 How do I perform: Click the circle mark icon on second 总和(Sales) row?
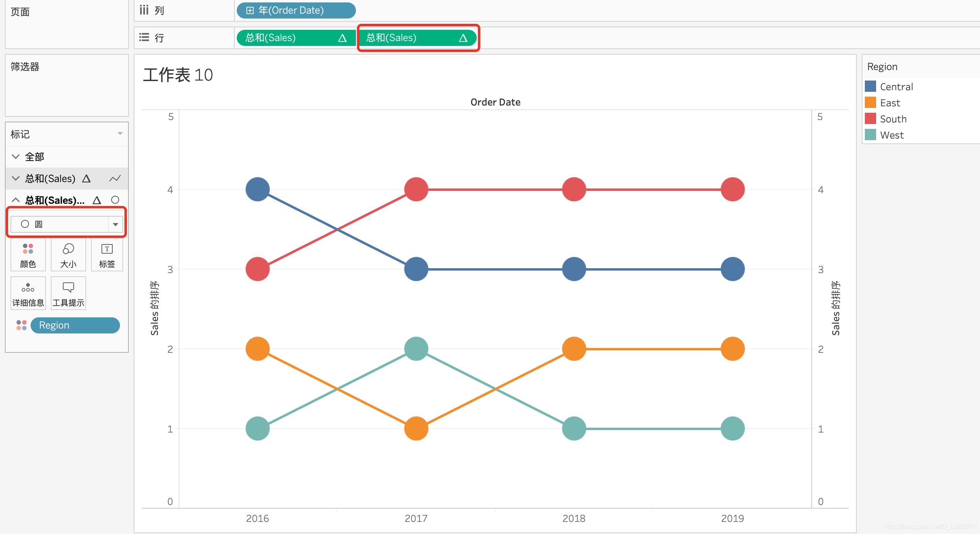115,200
